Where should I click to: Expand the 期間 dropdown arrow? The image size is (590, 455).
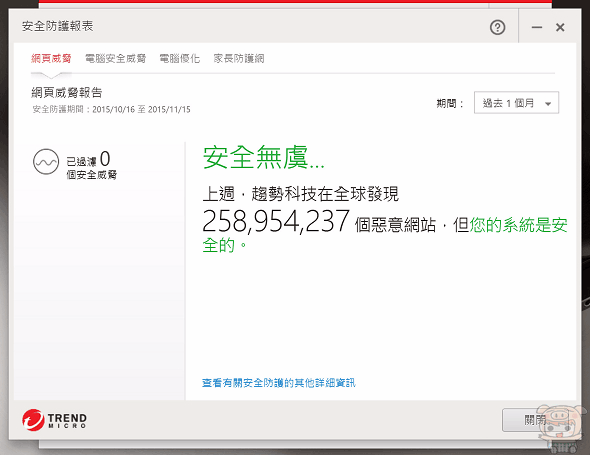point(548,104)
